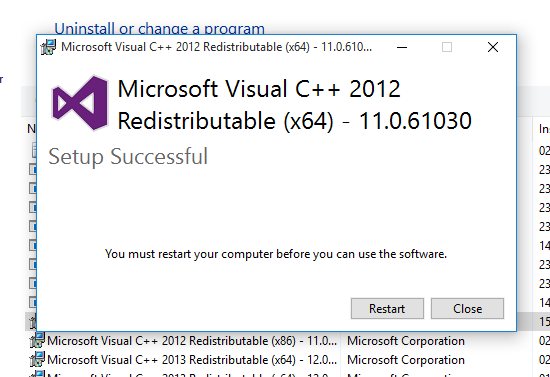Dismiss the setup dialog with the X
The height and width of the screenshot is (377, 550).
pyautogui.click(x=493, y=47)
